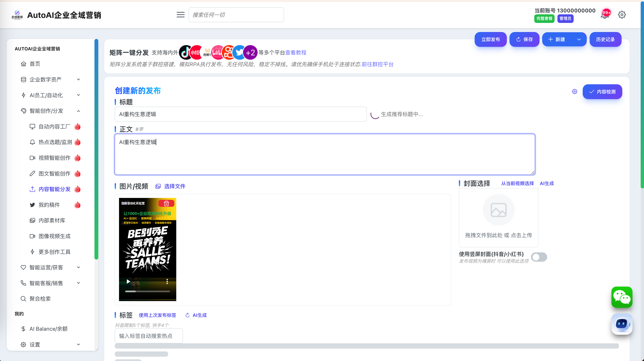Play the uploaded video preview
Image resolution: width=644 pixels, height=361 pixels.
point(128,281)
